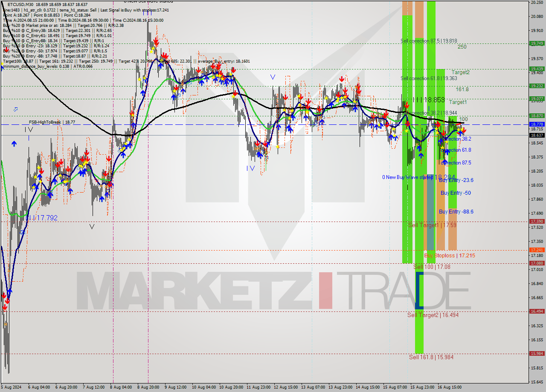Click the '0 New Buy Wave started' label

[x=407, y=177]
